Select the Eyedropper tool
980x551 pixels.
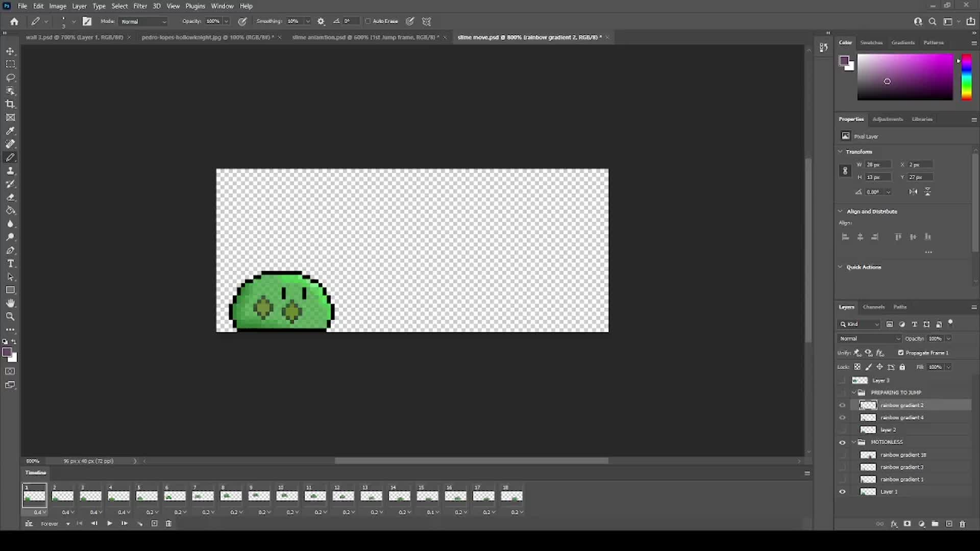coord(10,131)
